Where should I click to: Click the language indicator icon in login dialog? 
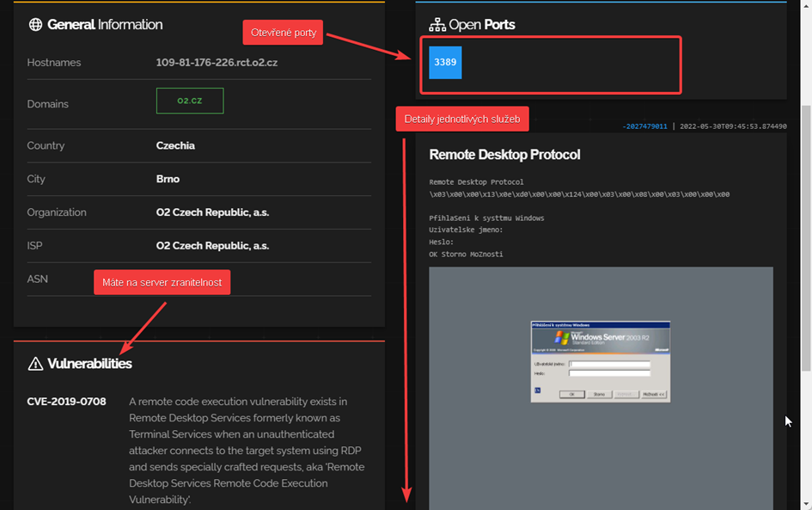539,390
